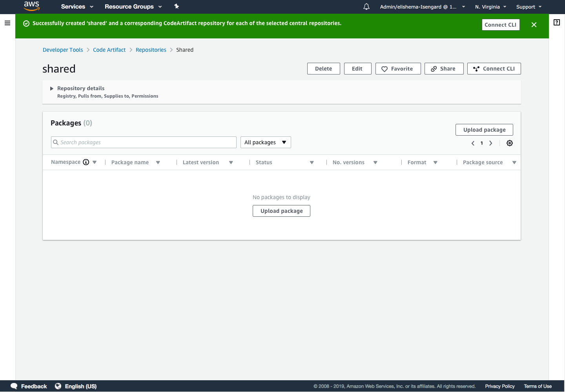Go to Repositories breadcrumb

click(x=151, y=50)
